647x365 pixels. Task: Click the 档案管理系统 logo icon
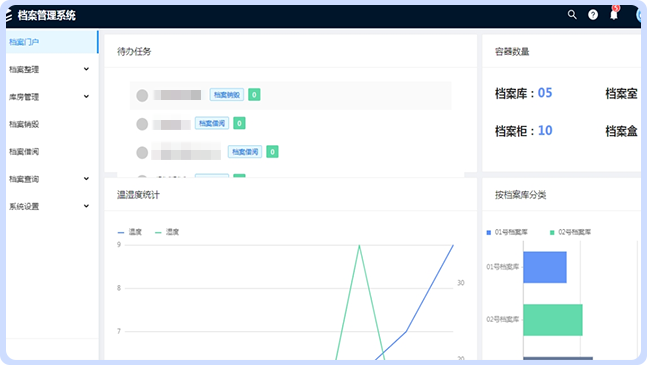pyautogui.click(x=9, y=16)
